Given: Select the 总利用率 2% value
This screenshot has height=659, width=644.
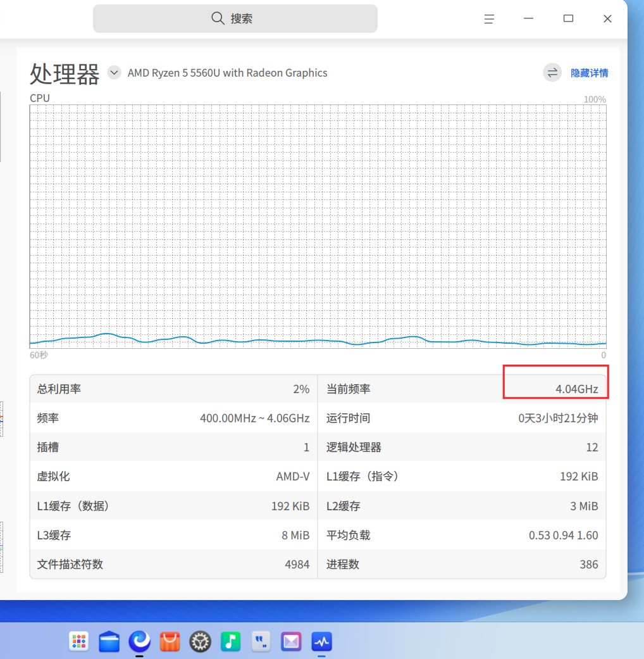Looking at the screenshot, I should pyautogui.click(x=301, y=389).
